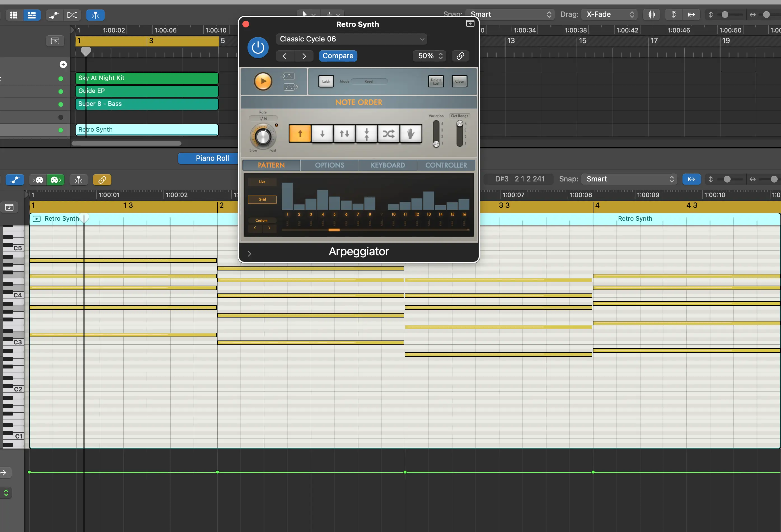Click the Compare button
The image size is (781, 532).
coord(337,56)
